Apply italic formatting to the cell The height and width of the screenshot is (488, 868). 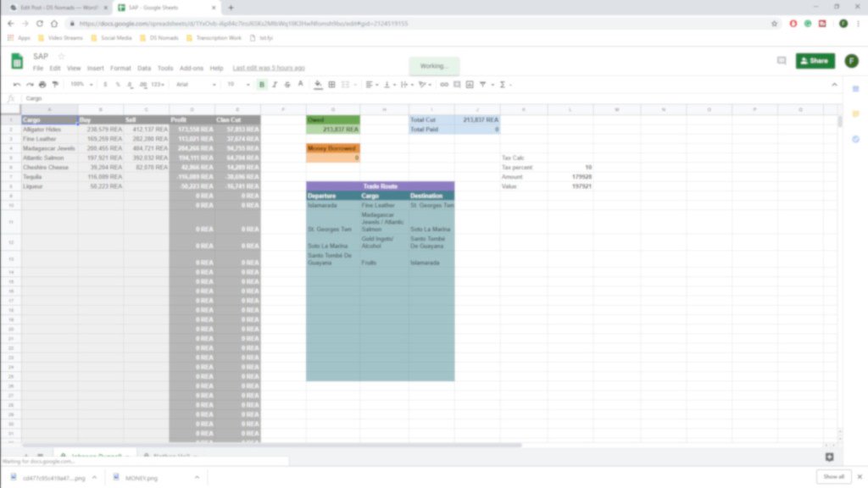pos(275,85)
